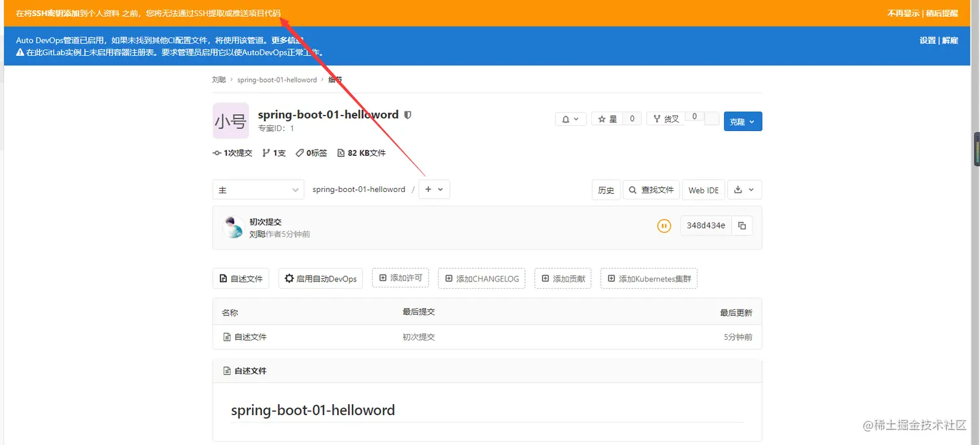Click 稍后提醒 remind later link
Image resolution: width=980 pixels, height=445 pixels.
(x=942, y=14)
